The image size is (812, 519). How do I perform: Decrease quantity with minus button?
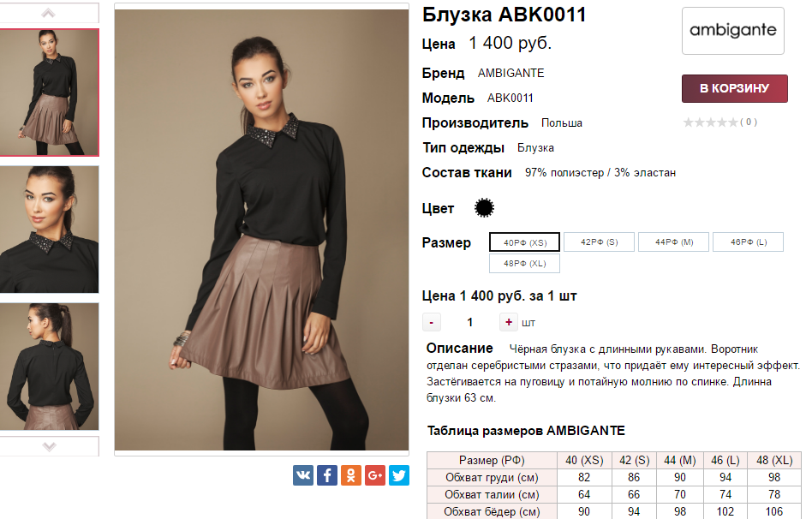point(432,322)
